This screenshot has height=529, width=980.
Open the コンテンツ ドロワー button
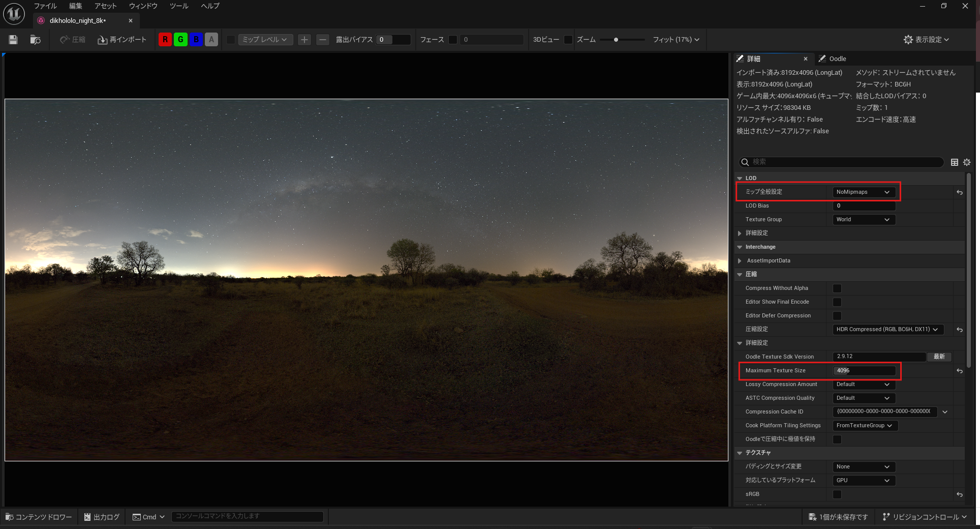coord(39,517)
